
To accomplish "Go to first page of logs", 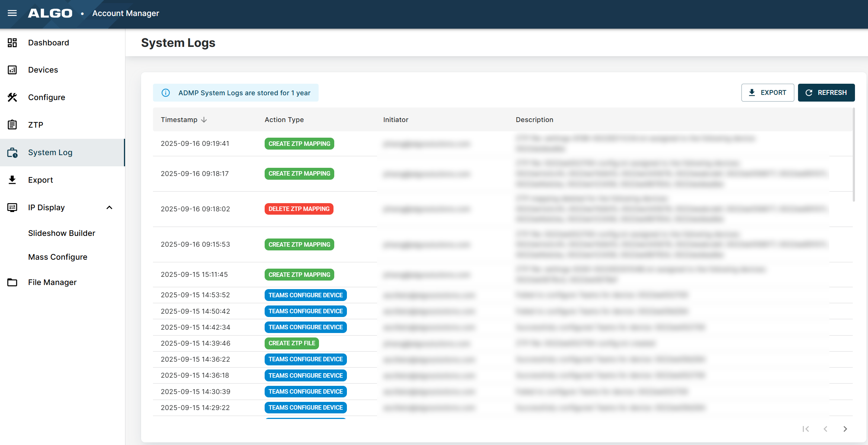I will click(x=806, y=429).
